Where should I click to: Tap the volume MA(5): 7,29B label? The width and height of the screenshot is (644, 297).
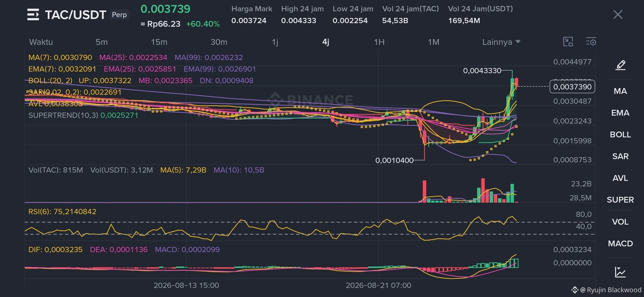(183, 170)
